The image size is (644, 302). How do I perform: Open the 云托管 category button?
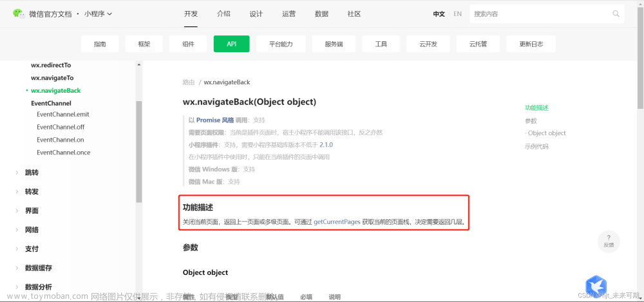(478, 44)
